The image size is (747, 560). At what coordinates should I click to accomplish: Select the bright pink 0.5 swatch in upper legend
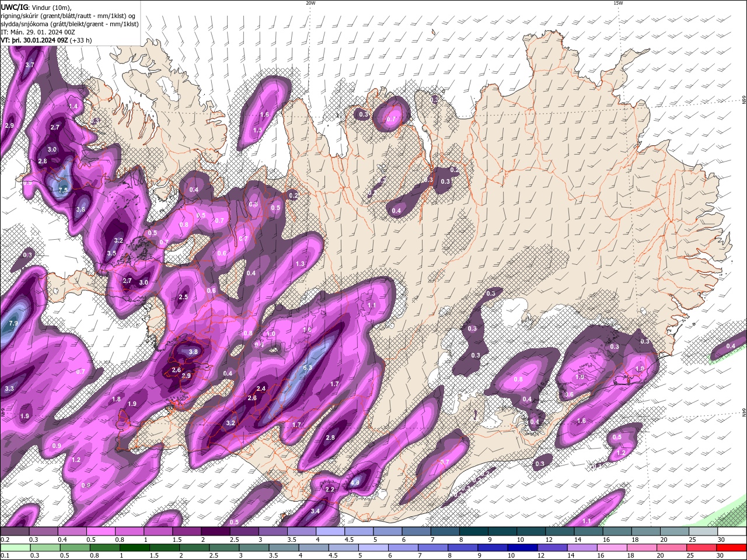pos(100,531)
